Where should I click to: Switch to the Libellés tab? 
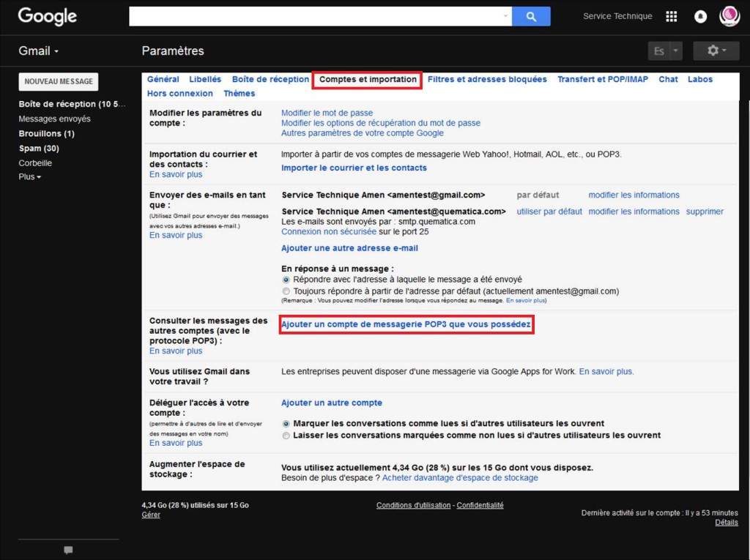pos(205,79)
